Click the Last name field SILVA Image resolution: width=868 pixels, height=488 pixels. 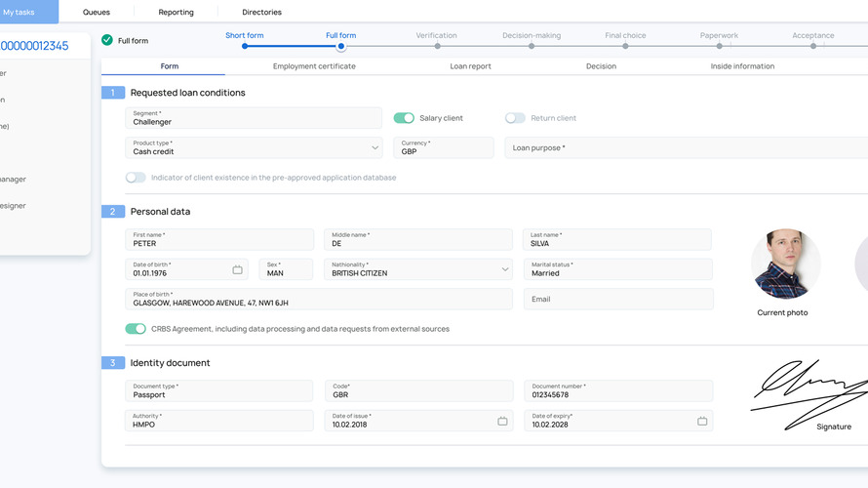[x=616, y=239]
